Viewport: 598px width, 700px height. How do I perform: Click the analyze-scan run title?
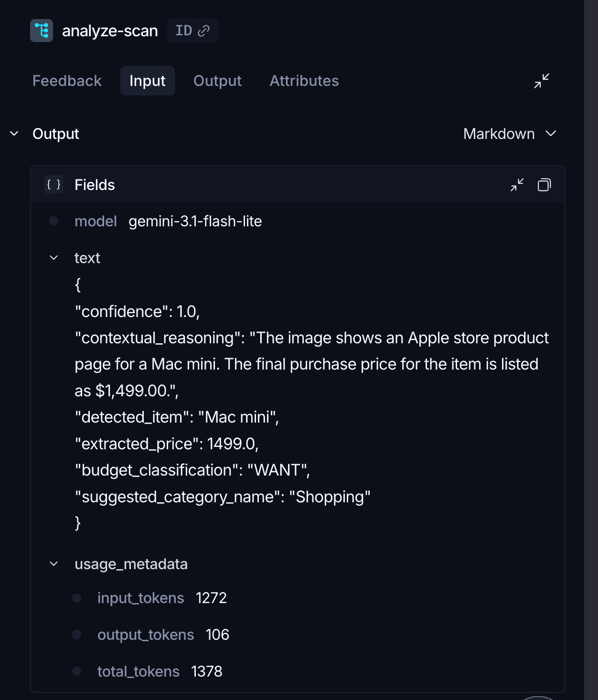(x=110, y=31)
